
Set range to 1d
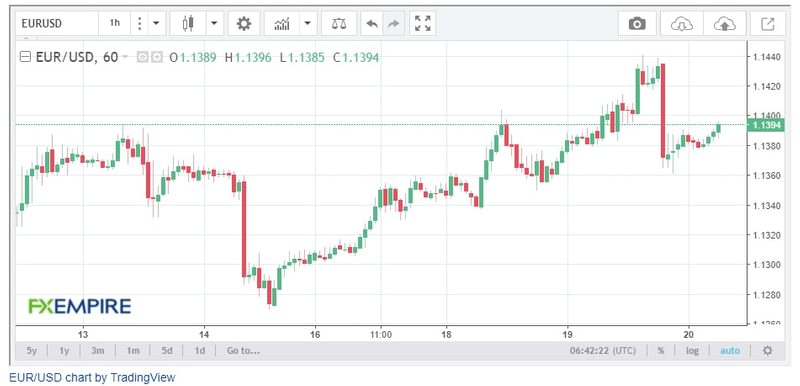[x=200, y=351]
